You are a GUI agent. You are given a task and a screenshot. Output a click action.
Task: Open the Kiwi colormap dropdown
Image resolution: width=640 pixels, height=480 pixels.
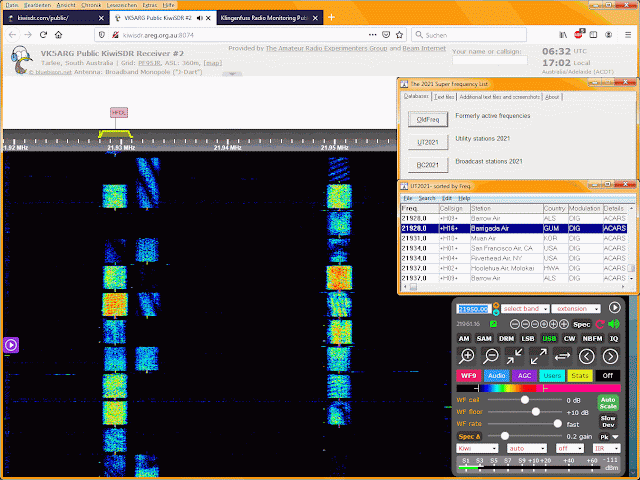tap(477, 448)
